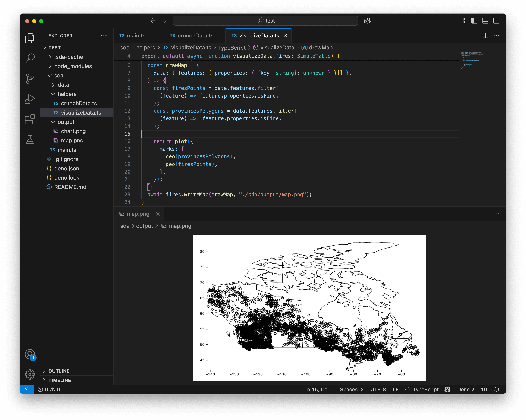This screenshot has height=420, width=526.
Task: Toggle the bottom panel
Action: pyautogui.click(x=485, y=21)
